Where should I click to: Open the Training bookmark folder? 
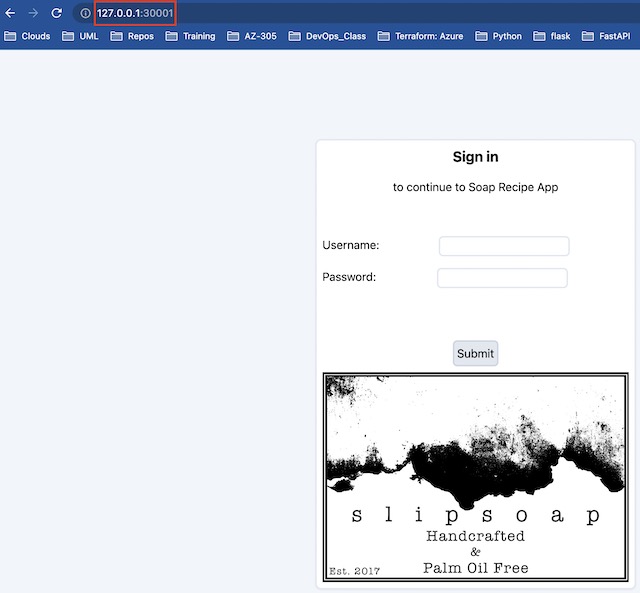click(x=190, y=36)
